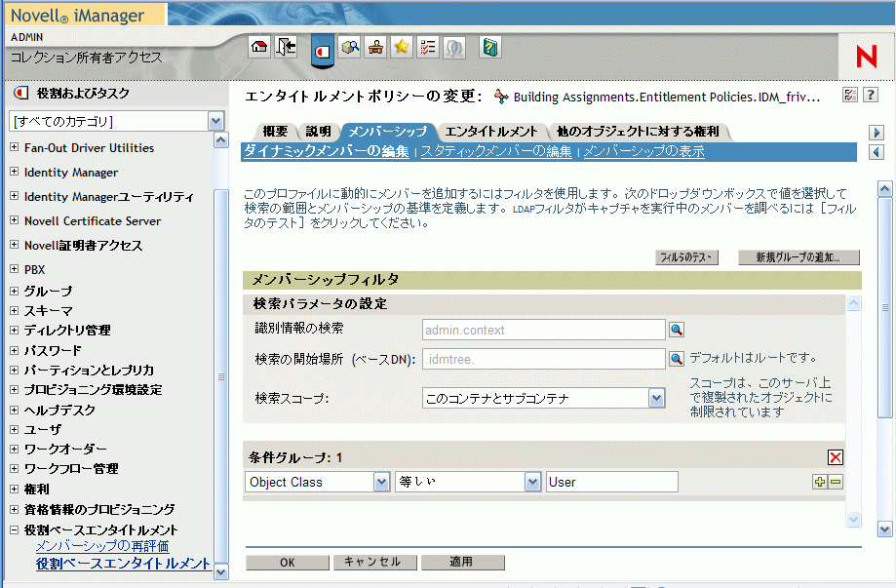Click メンバーシップの表示 link
896x588 pixels.
[643, 151]
